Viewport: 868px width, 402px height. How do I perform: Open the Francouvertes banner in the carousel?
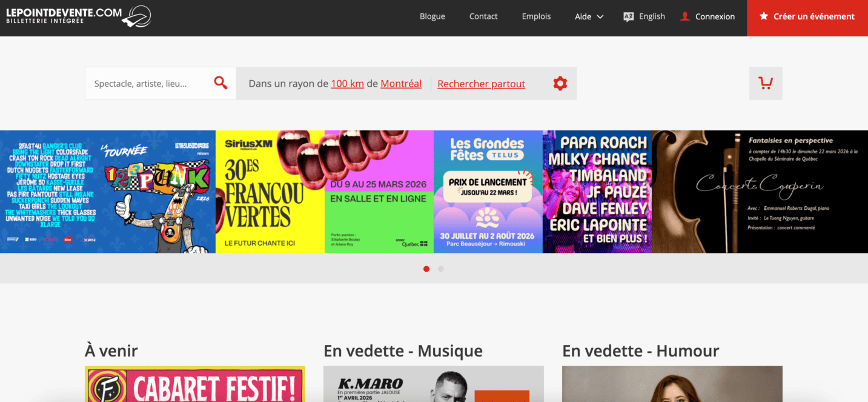pos(270,191)
